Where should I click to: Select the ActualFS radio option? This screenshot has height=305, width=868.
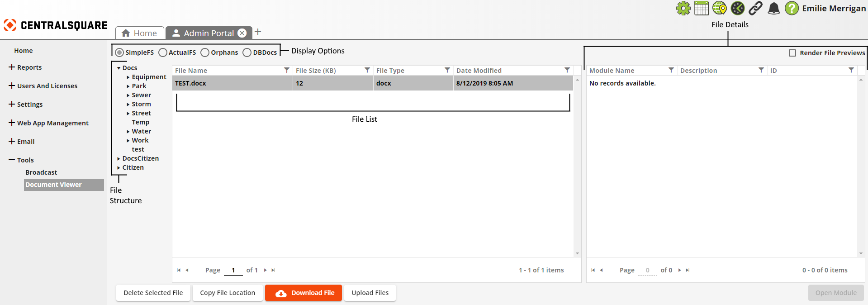163,52
